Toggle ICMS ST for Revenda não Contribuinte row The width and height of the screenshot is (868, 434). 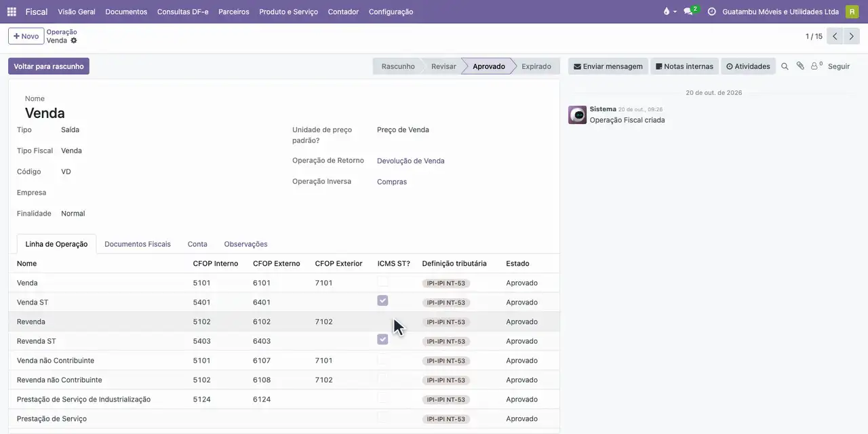[383, 378]
